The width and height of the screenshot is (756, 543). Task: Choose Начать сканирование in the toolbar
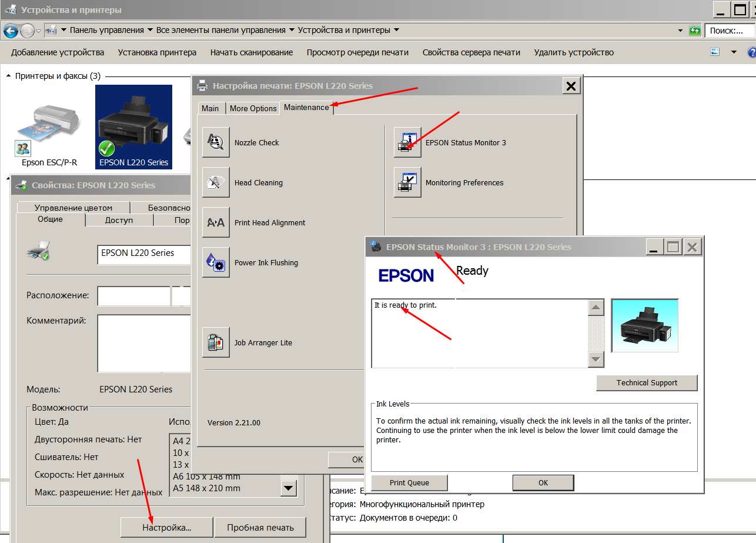click(x=252, y=52)
